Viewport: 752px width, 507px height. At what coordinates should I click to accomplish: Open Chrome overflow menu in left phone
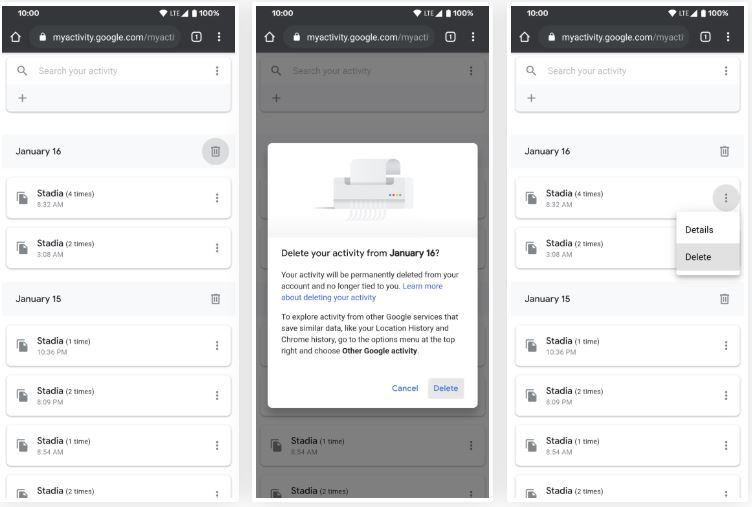219,37
